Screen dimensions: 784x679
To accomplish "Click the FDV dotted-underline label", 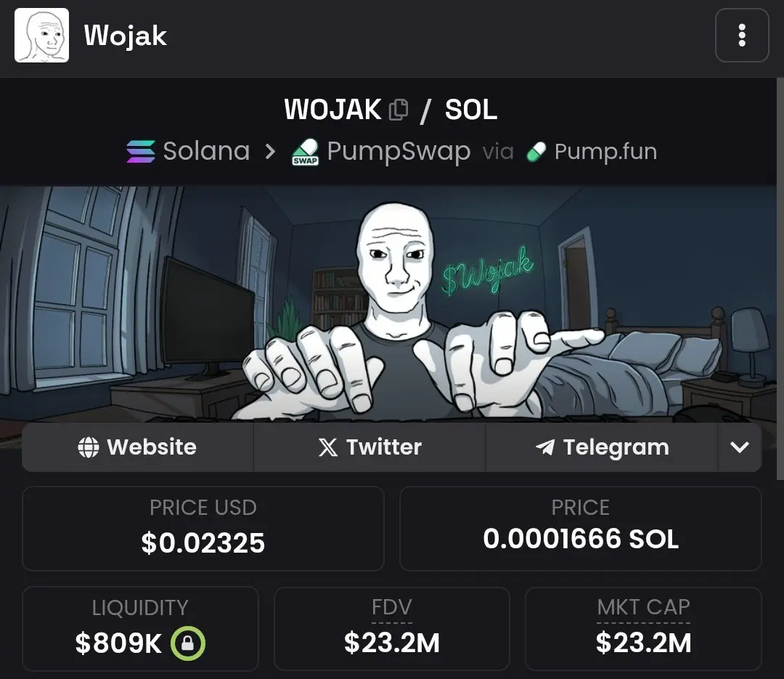I will pyautogui.click(x=392, y=607).
